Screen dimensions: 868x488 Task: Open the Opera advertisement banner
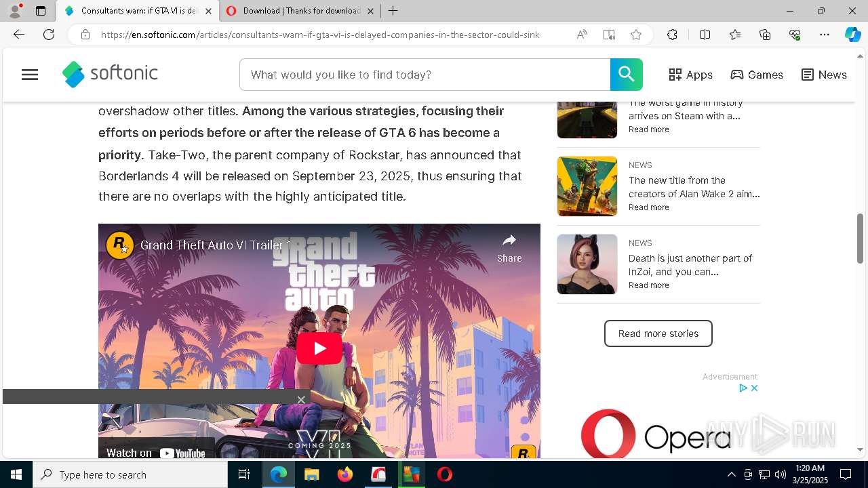click(658, 434)
